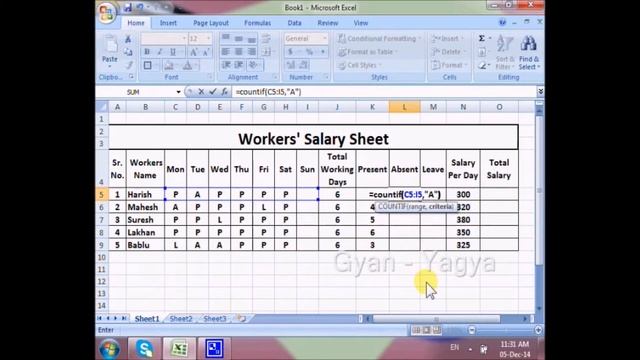Click the Increase Decimal icon
The image size is (640, 360).
coord(291,65)
